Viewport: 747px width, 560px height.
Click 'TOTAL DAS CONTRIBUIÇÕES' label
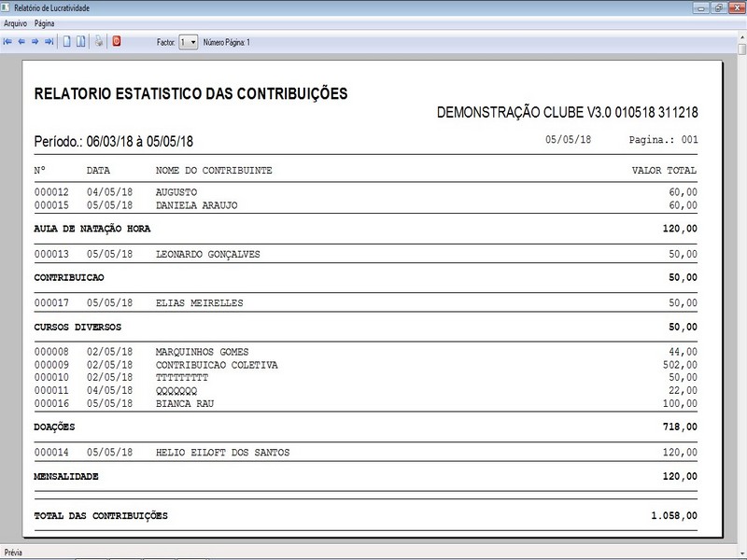pyautogui.click(x=101, y=516)
